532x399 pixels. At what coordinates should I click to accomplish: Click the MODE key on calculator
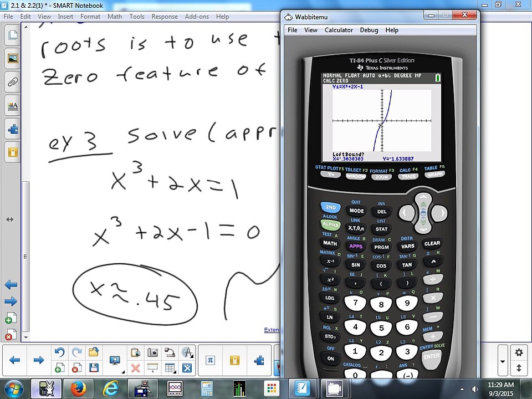[x=356, y=211]
